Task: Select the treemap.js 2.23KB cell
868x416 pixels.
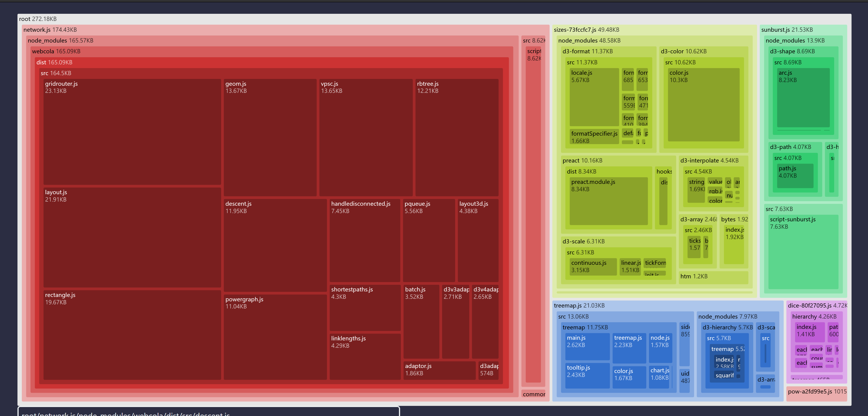Action: tap(629, 348)
